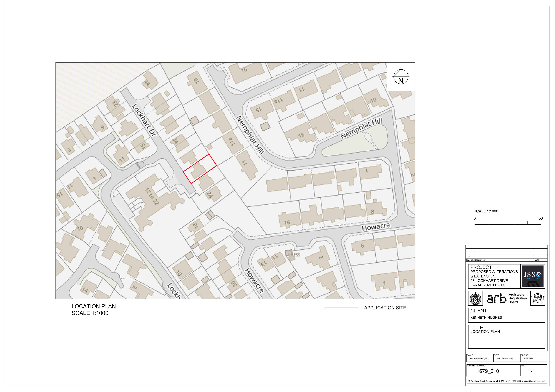Click the arb dotted logo

[x=496, y=298]
